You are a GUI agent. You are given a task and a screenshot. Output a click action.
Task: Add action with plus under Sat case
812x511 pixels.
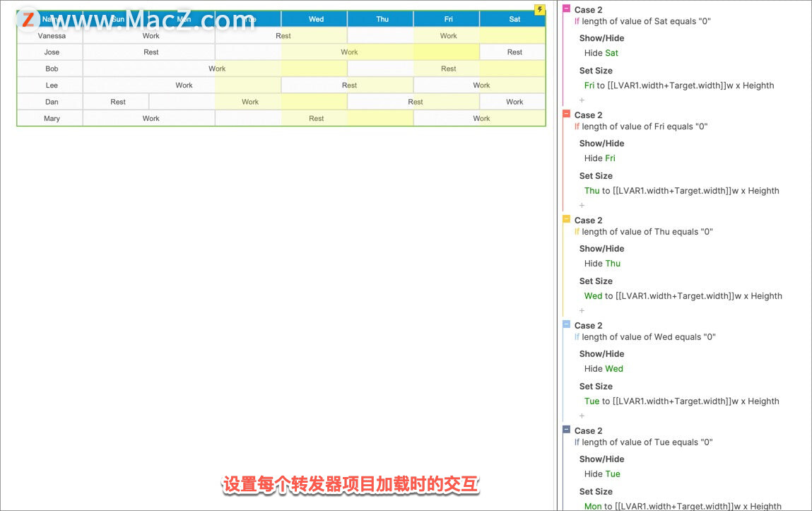point(582,100)
